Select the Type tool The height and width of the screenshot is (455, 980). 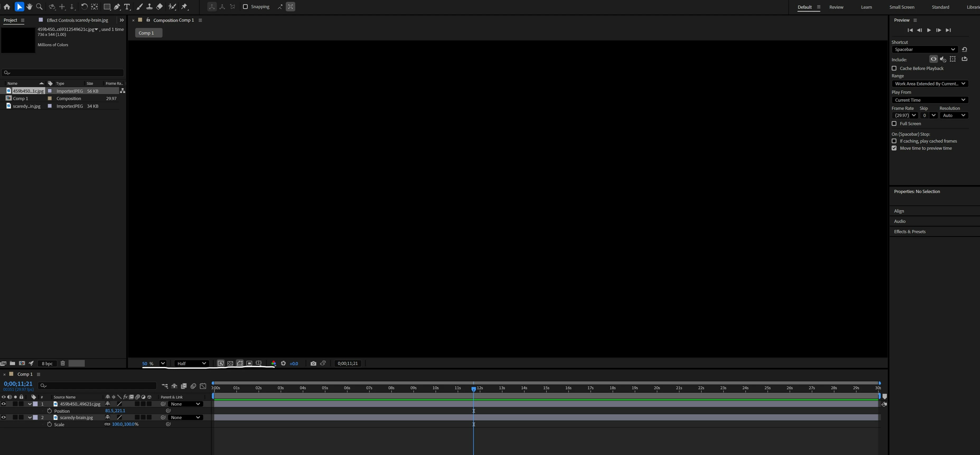click(128, 6)
